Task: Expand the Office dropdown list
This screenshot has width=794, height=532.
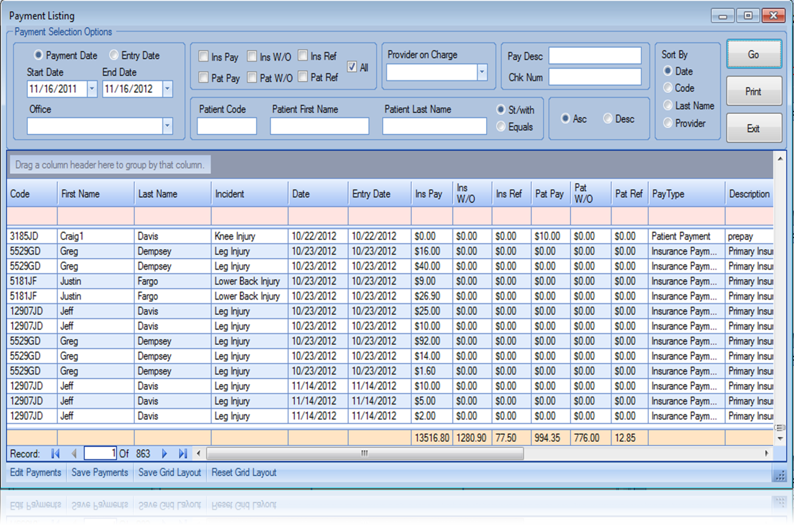Action: (167, 126)
